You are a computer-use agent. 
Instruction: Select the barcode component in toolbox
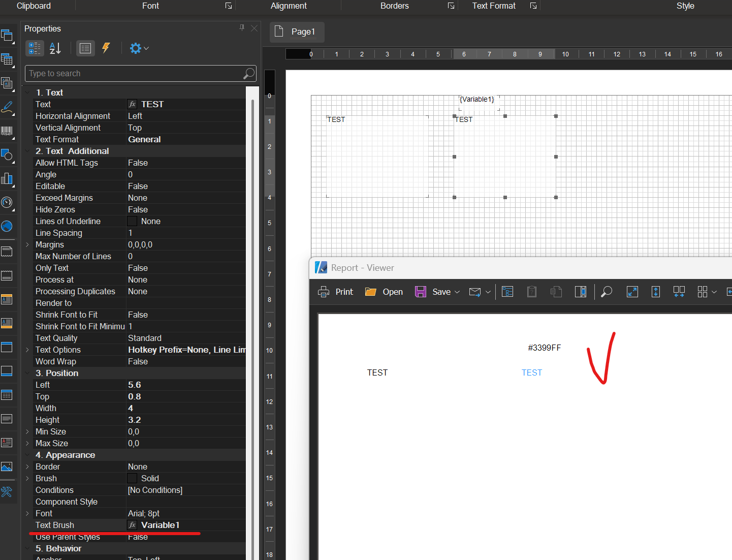(x=7, y=131)
